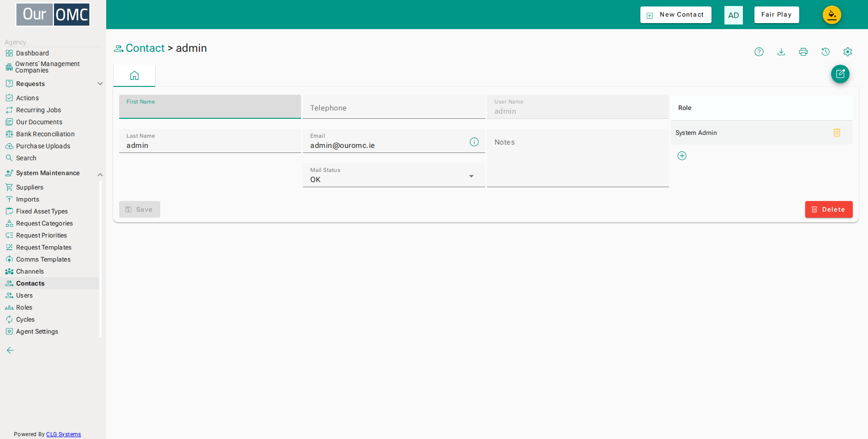Viewport: 868px width, 439px height.
Task: Open Request Priorities
Action: [42, 235]
